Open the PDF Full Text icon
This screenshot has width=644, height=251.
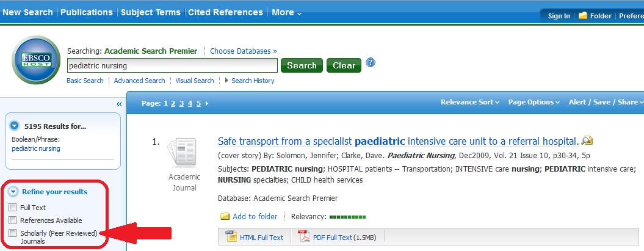pyautogui.click(x=305, y=236)
